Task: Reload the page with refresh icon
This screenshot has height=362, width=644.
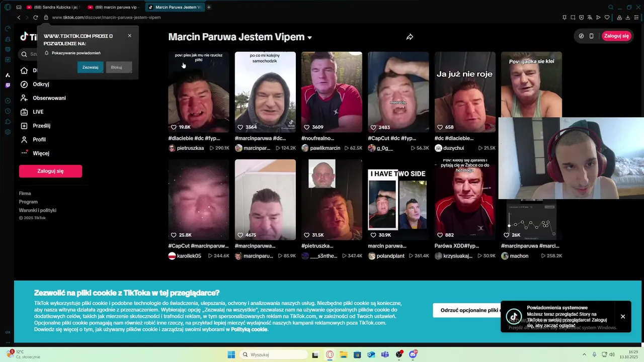Action: (35, 17)
